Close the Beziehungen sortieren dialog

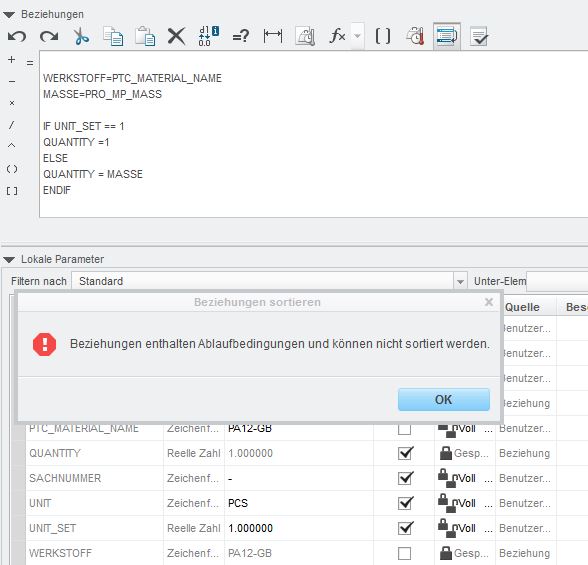pyautogui.click(x=488, y=302)
